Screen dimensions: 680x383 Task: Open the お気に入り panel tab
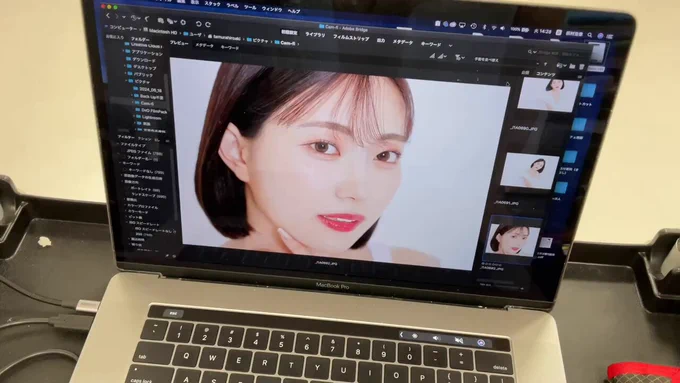tap(115, 37)
